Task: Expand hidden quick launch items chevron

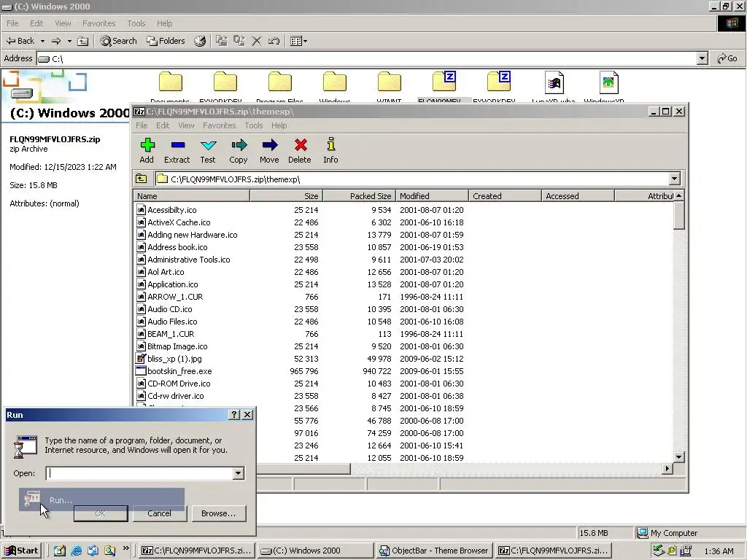Action: pos(125,548)
